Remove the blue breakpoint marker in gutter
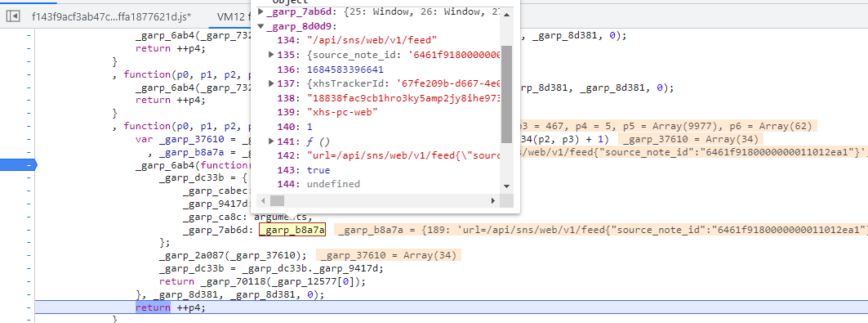This screenshot has width=868, height=323. click(x=18, y=164)
